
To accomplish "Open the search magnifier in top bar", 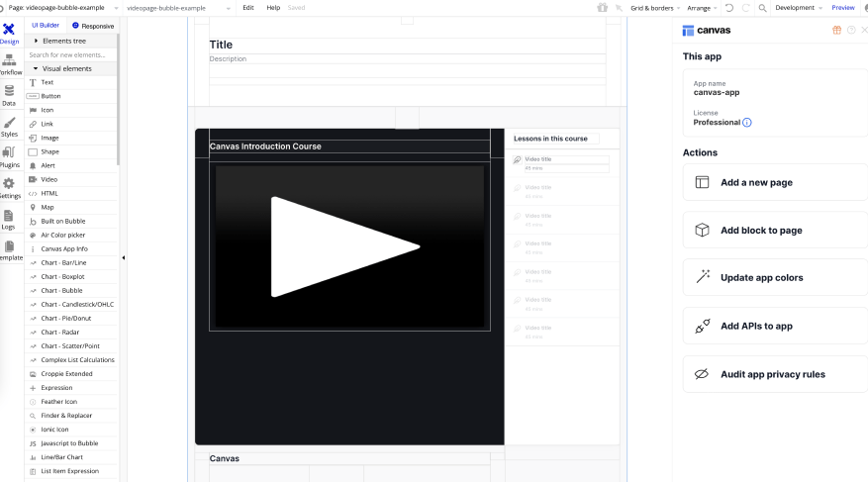I will pyautogui.click(x=762, y=8).
